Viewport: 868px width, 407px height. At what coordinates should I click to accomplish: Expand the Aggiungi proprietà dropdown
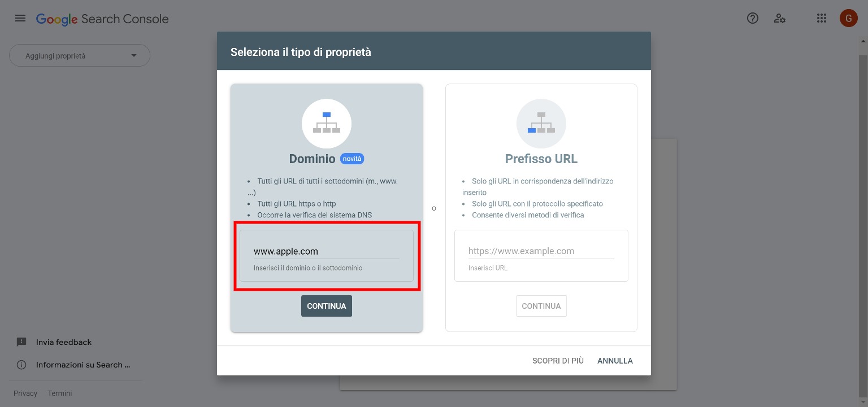pyautogui.click(x=80, y=56)
